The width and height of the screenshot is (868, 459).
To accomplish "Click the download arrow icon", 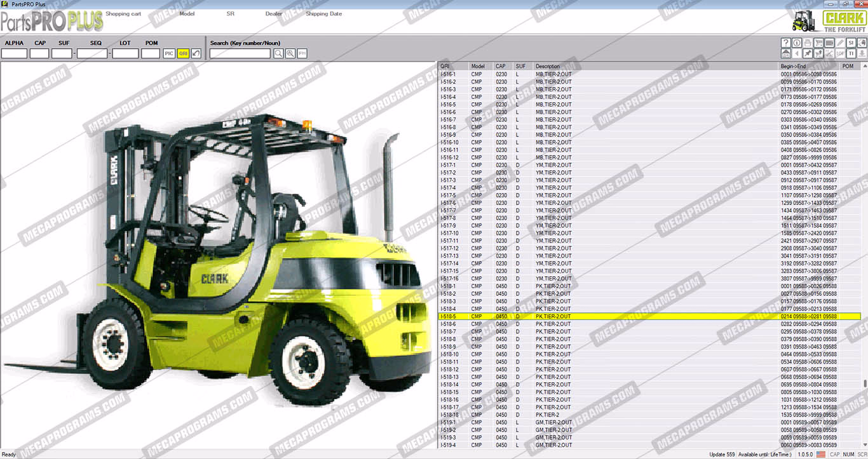I will 862,53.
